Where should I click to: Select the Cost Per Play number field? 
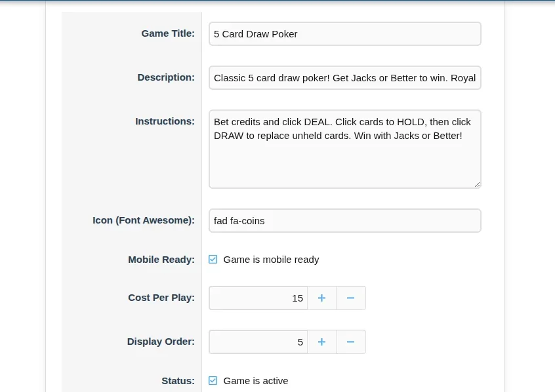(x=258, y=298)
